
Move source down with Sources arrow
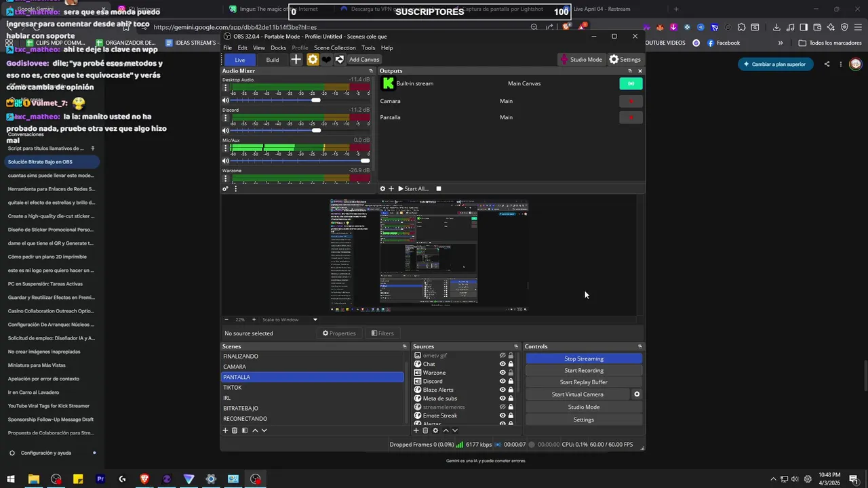click(x=454, y=430)
